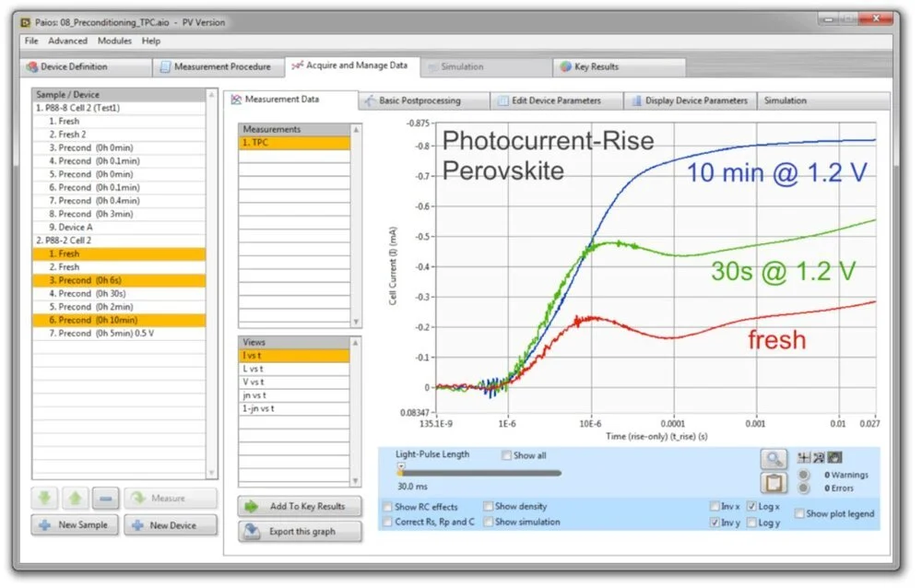Select sample '1. P88-8 Cell 2 (Test1)'
This screenshot has width=922, height=588.
119,108
